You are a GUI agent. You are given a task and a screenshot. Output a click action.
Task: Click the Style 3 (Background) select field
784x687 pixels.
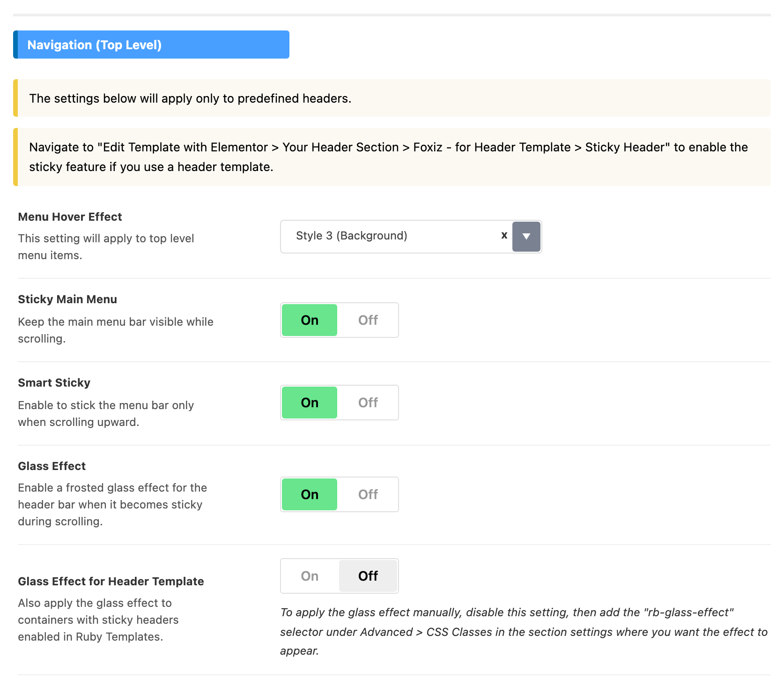[411, 237]
